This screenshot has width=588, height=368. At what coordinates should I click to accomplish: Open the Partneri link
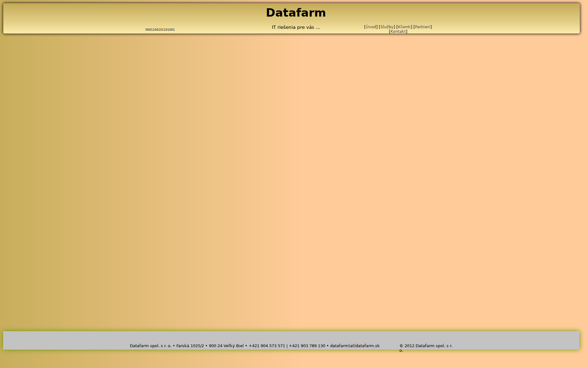[x=423, y=27]
